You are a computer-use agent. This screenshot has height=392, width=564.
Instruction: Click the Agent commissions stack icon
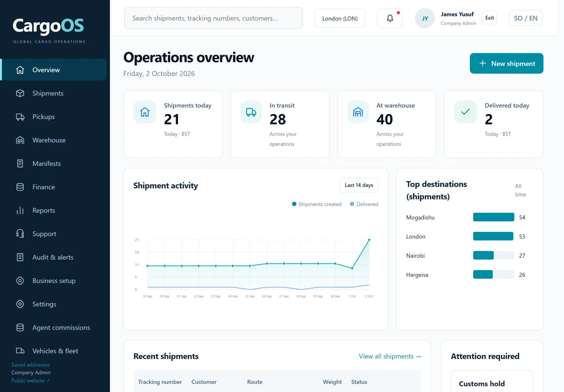pos(20,327)
